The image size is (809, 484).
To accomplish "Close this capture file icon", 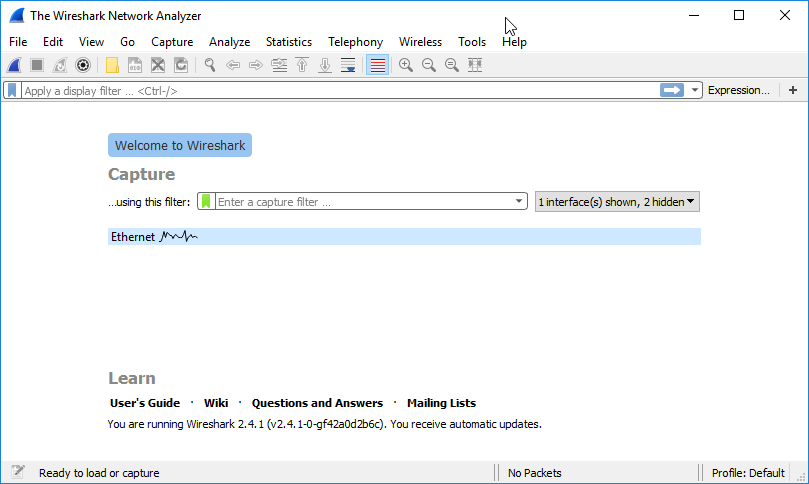I will pyautogui.click(x=158, y=65).
